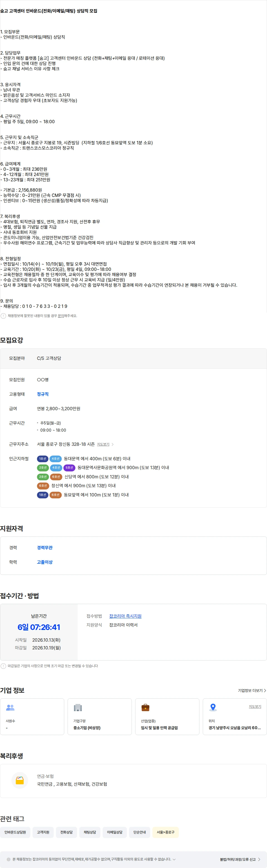Click 1호선 badge in 동대문역 row
Viewport: 267px width, 868px height.
pos(43,459)
